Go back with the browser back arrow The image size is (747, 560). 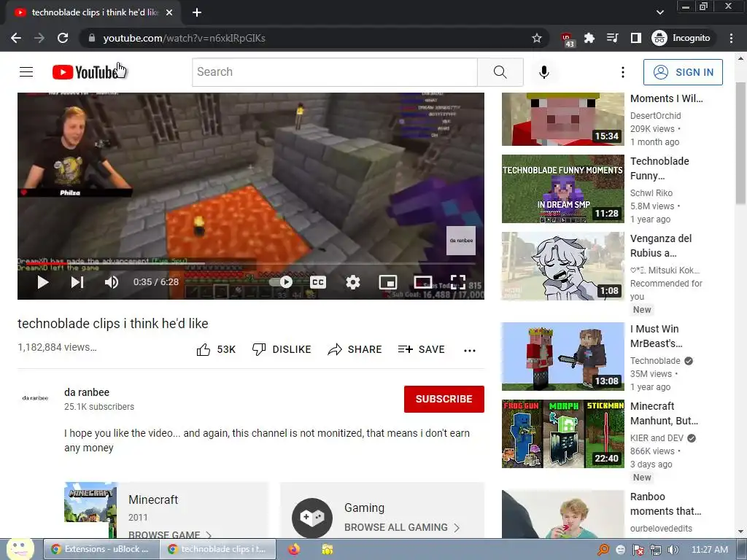pos(16,38)
